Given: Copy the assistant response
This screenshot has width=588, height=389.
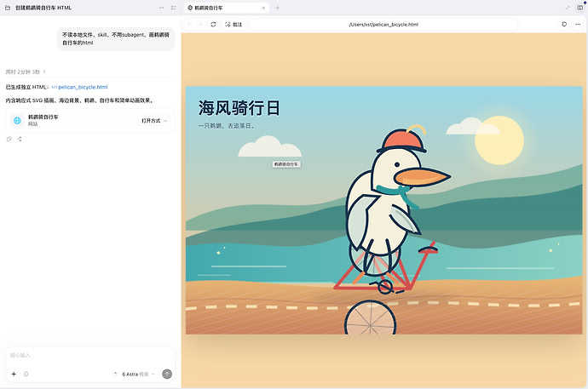Looking at the screenshot, I should pyautogui.click(x=9, y=139).
